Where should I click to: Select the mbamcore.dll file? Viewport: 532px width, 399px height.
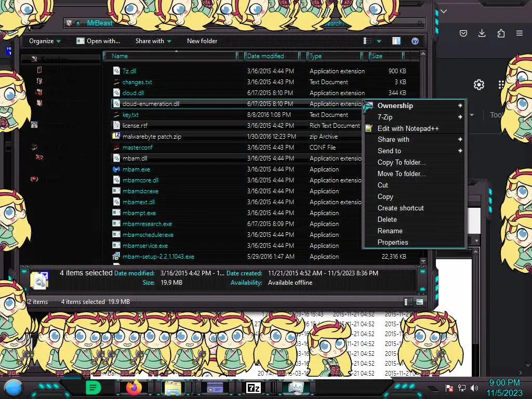point(140,180)
